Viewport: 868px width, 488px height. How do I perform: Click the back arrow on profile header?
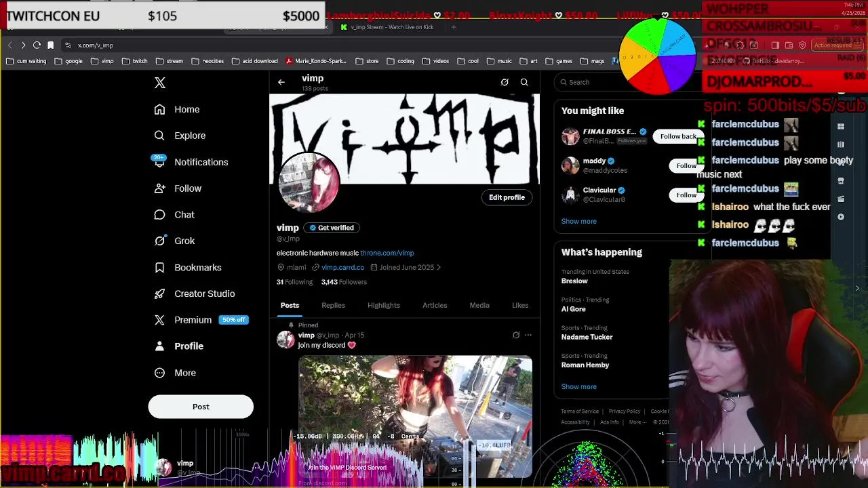pos(281,82)
